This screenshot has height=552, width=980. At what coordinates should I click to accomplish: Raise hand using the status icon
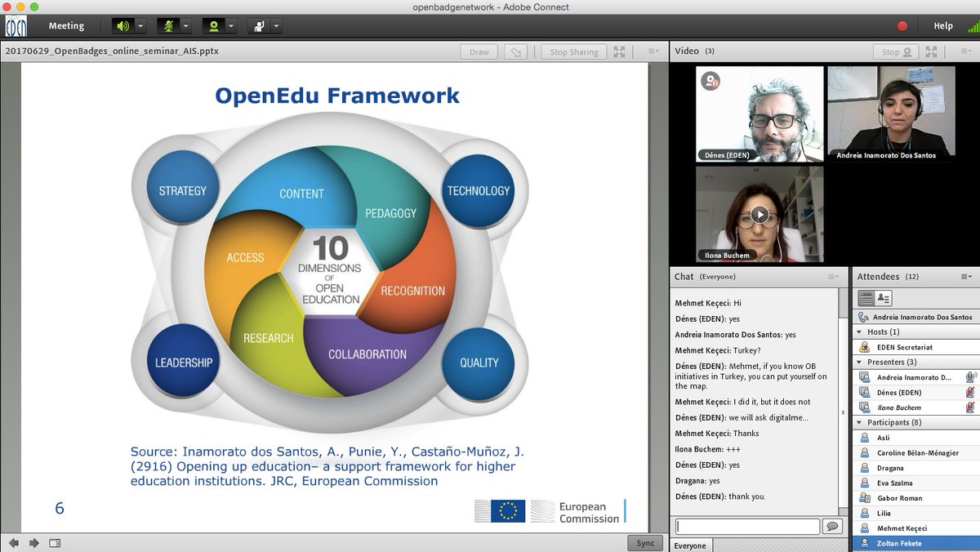tap(260, 25)
